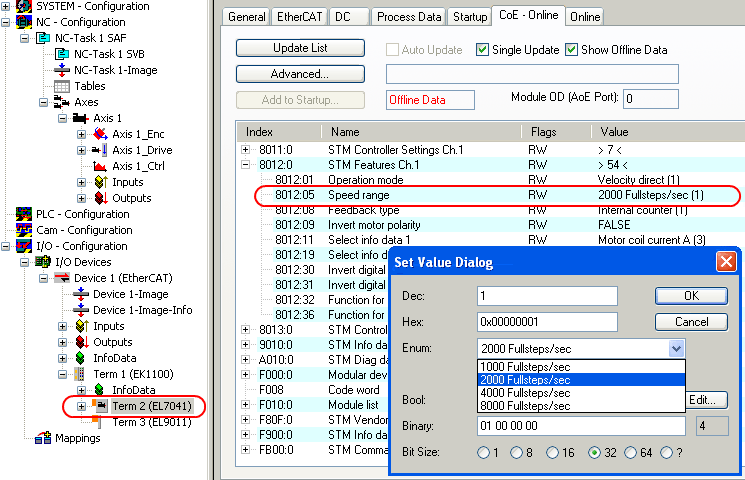Viewport: 745px width, 480px height.
Task: Collapse the NC-Task 1 SAF node
Action: pyautogui.click(x=24, y=38)
